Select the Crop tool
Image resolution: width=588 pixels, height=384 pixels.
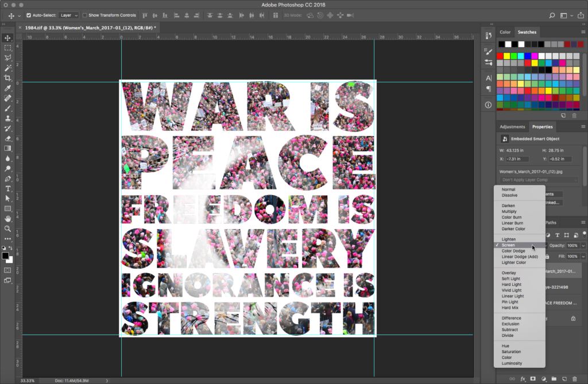click(8, 78)
